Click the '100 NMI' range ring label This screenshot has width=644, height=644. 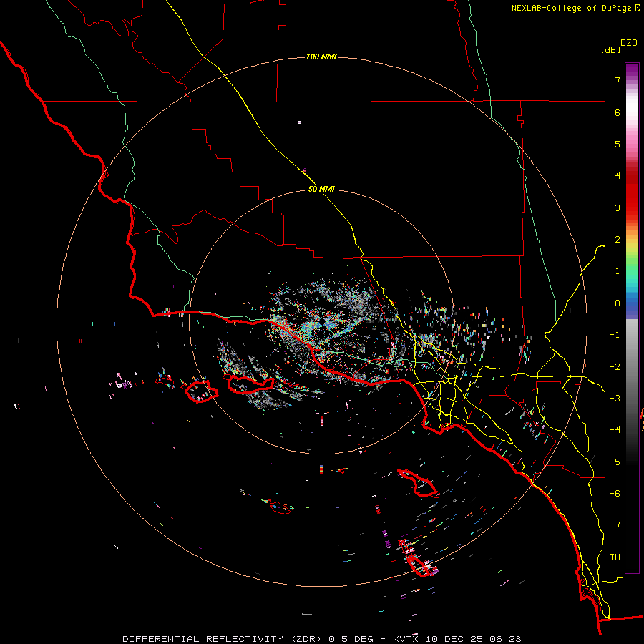pyautogui.click(x=321, y=57)
